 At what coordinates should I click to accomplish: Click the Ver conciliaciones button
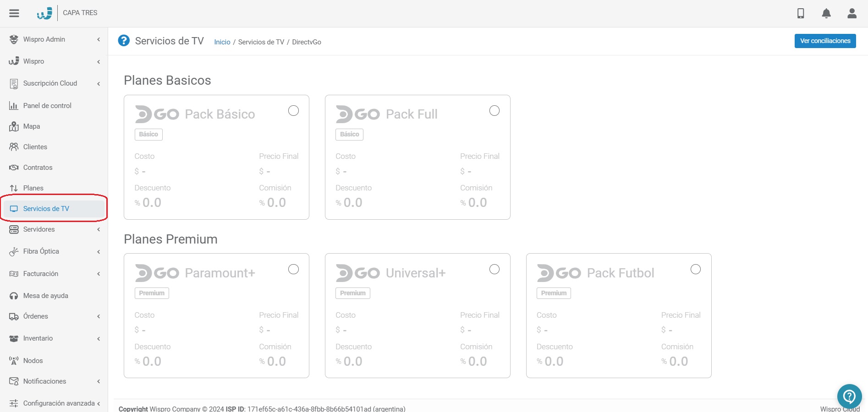pos(825,41)
